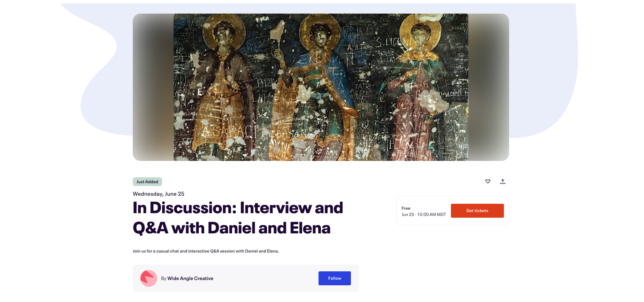Screen dimensions: 644x302
Task: Click the word By before the organizer name
Action: pos(163,278)
